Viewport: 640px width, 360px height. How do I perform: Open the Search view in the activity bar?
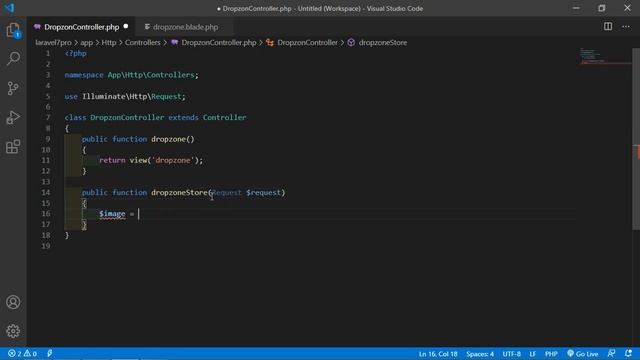(13, 59)
